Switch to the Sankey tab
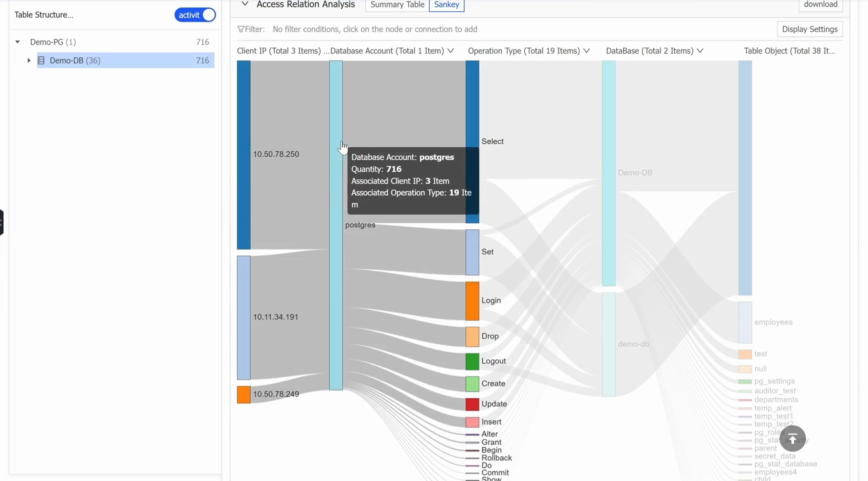 pyautogui.click(x=447, y=5)
